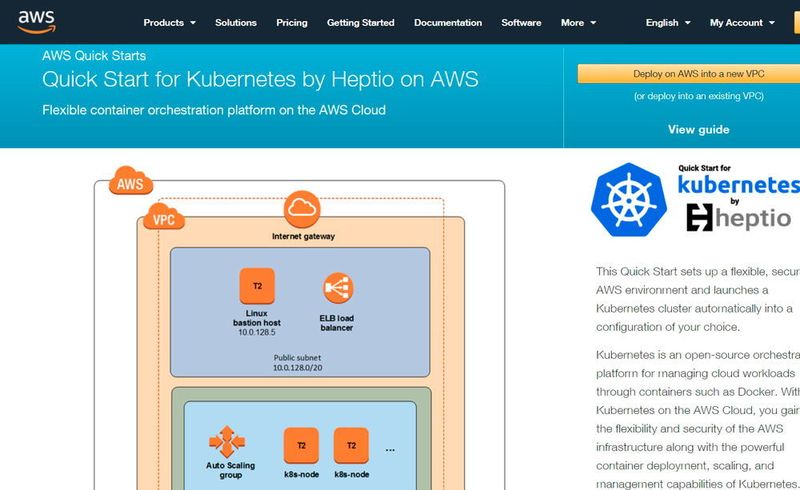
Task: Open the Solutions menu item
Action: (236, 22)
